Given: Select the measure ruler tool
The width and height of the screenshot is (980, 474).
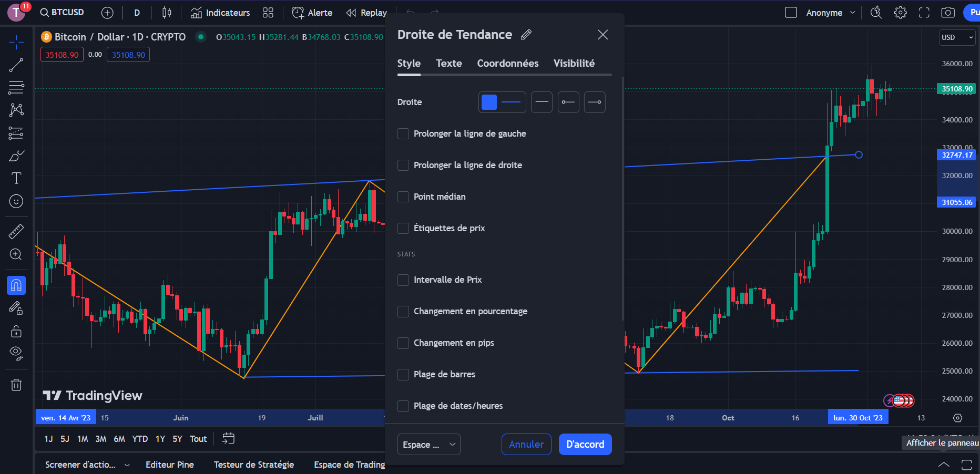Looking at the screenshot, I should point(16,231).
